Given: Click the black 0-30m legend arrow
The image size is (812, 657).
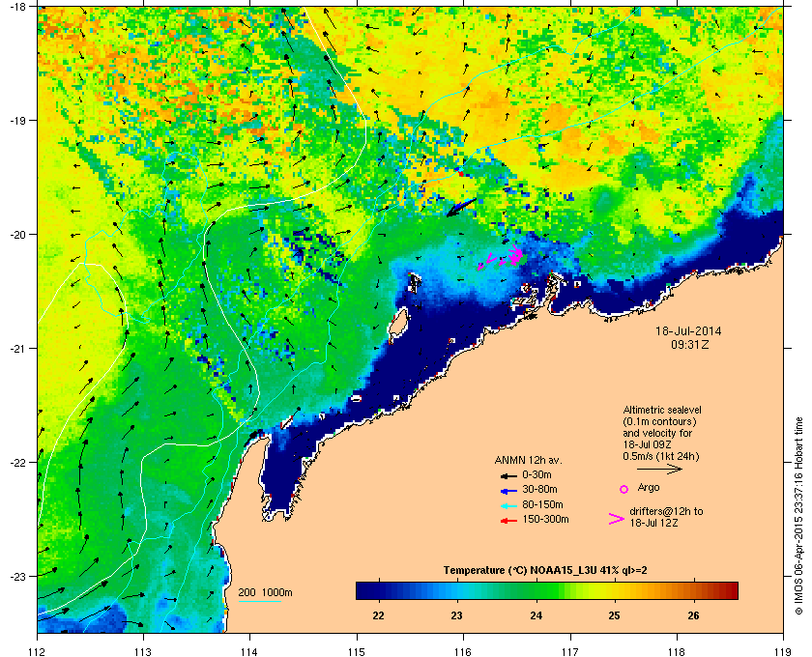Looking at the screenshot, I should coord(508,475).
